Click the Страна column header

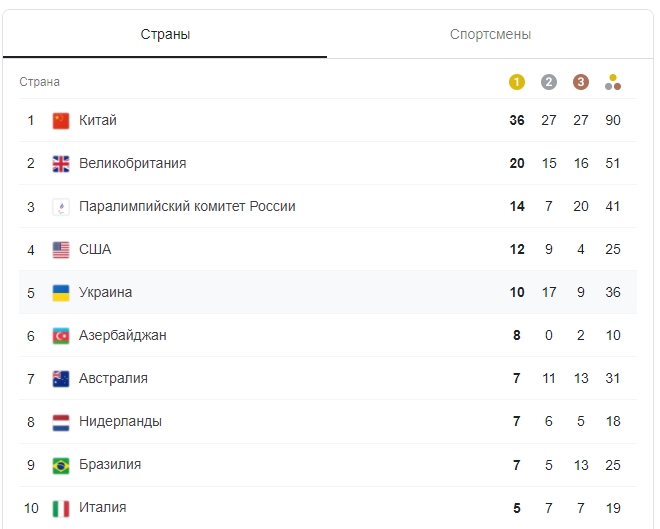[40, 82]
